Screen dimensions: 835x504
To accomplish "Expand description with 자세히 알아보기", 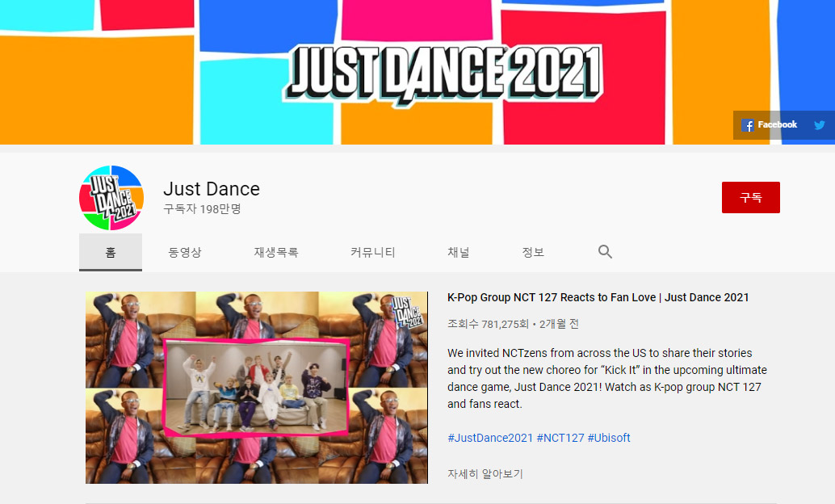I will [x=485, y=473].
